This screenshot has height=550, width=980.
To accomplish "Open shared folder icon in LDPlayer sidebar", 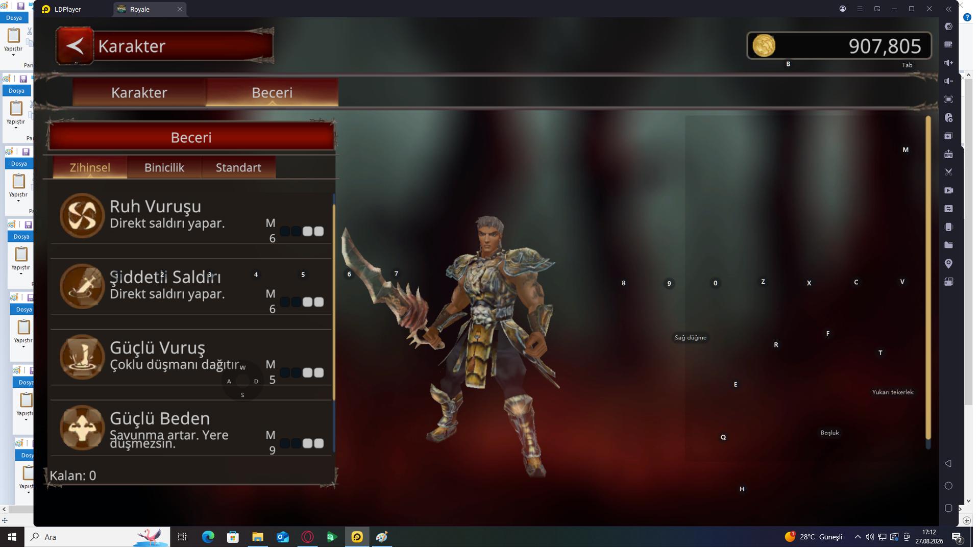I will pyautogui.click(x=948, y=245).
